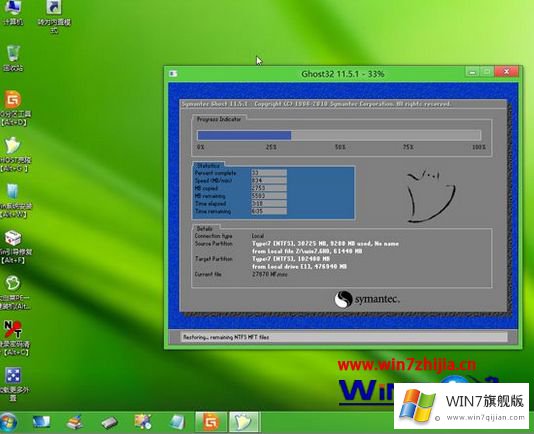Open the Win系统安装 (Alt+W) desktop icon

tap(14, 200)
